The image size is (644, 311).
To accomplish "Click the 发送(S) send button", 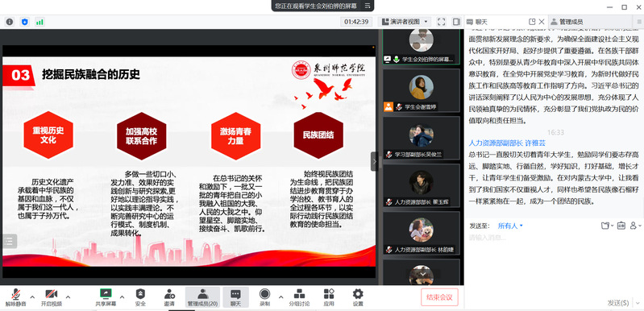I will tap(617, 303).
